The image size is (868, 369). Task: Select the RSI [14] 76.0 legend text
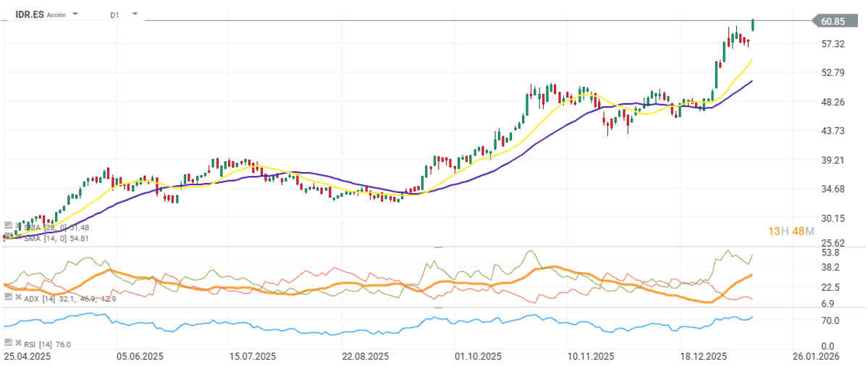[x=46, y=344]
